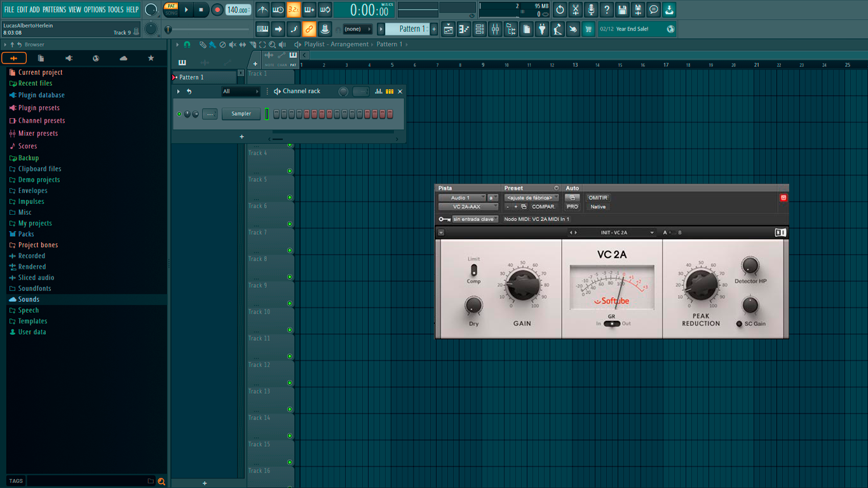Open the Channel rack view icon
The width and height of the screenshot is (868, 488).
[480, 29]
